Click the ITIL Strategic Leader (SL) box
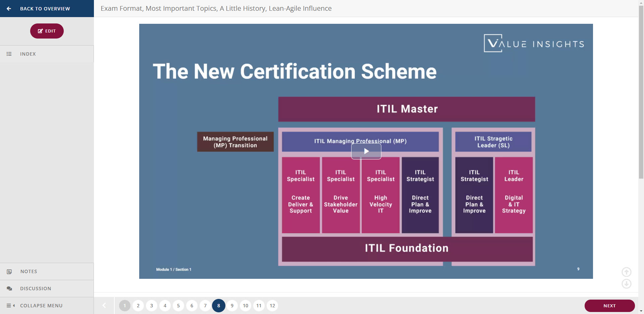This screenshot has width=644, height=314. tap(493, 142)
